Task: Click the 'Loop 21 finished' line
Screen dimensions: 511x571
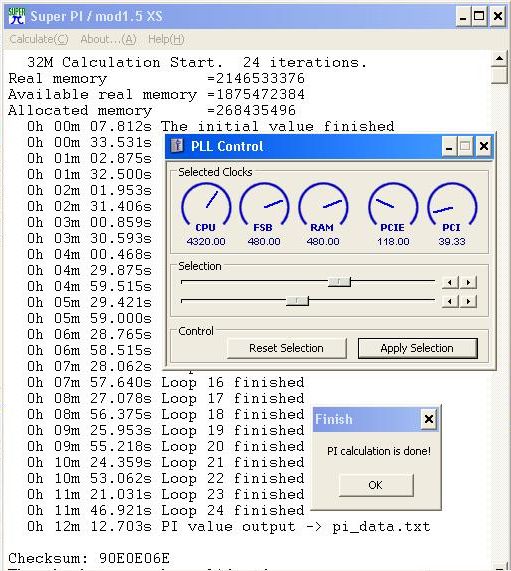Action: (x=166, y=462)
